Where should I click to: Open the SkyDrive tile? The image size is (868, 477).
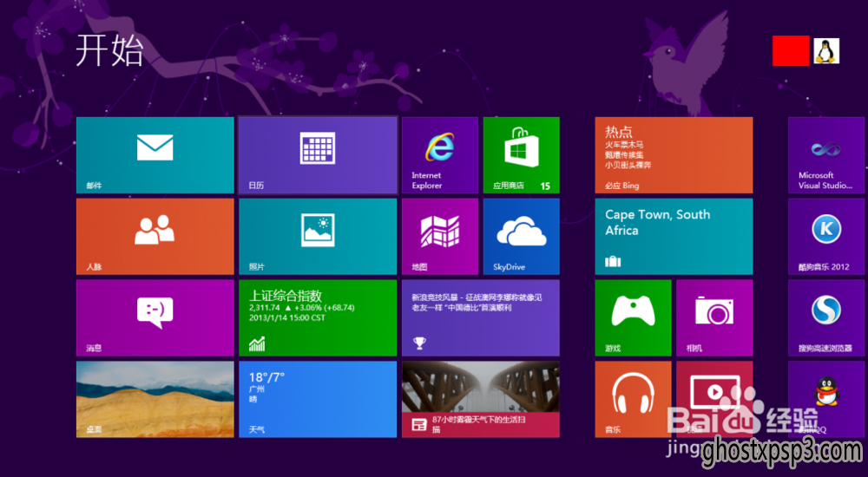(x=521, y=236)
